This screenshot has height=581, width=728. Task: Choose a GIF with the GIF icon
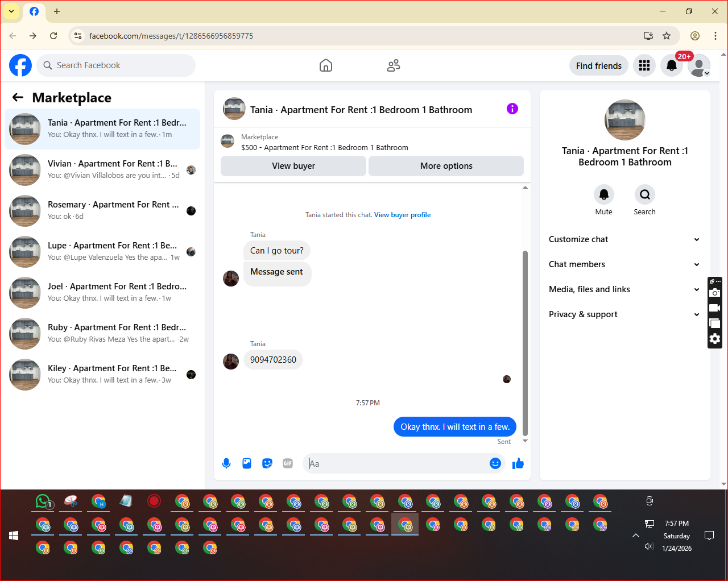[x=288, y=463]
